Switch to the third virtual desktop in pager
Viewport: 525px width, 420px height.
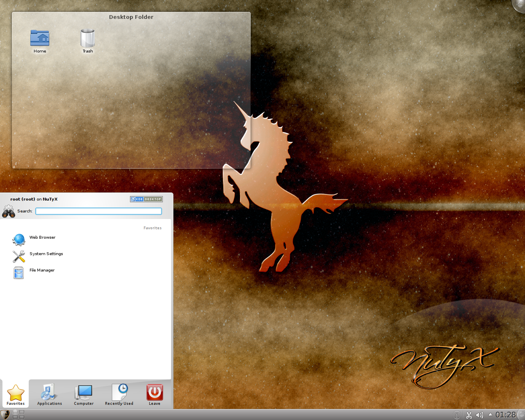click(x=15, y=417)
